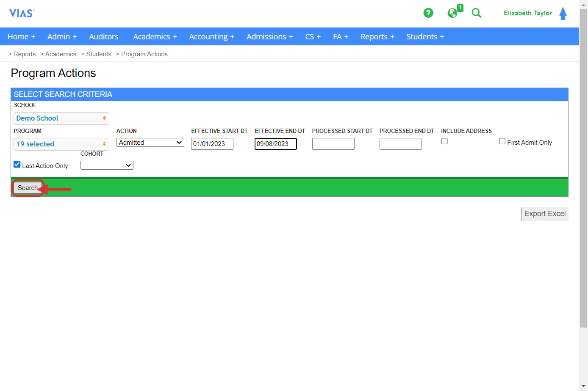This screenshot has width=588, height=391.
Task: Click the Effective End Dt date field
Action: pyautogui.click(x=275, y=143)
